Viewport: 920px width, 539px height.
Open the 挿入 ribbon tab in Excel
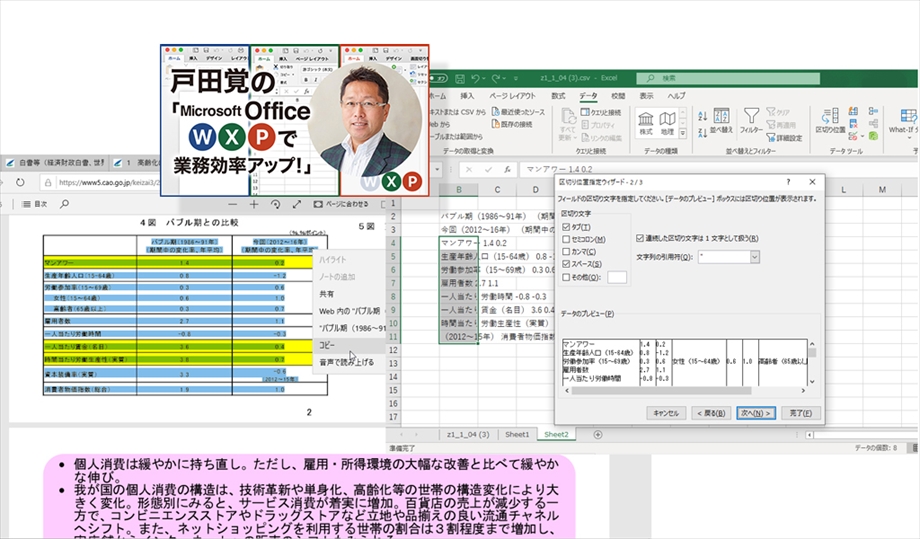467,96
